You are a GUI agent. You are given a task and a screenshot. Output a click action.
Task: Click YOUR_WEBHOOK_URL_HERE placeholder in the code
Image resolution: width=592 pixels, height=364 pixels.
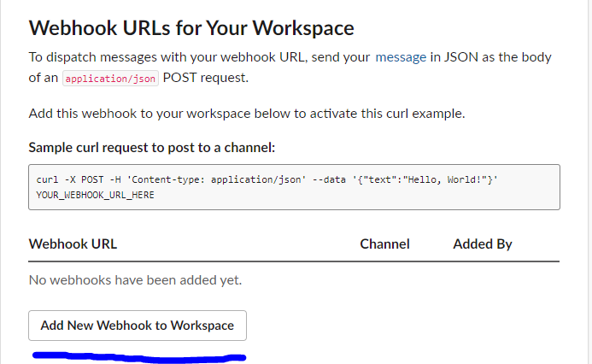pos(95,195)
